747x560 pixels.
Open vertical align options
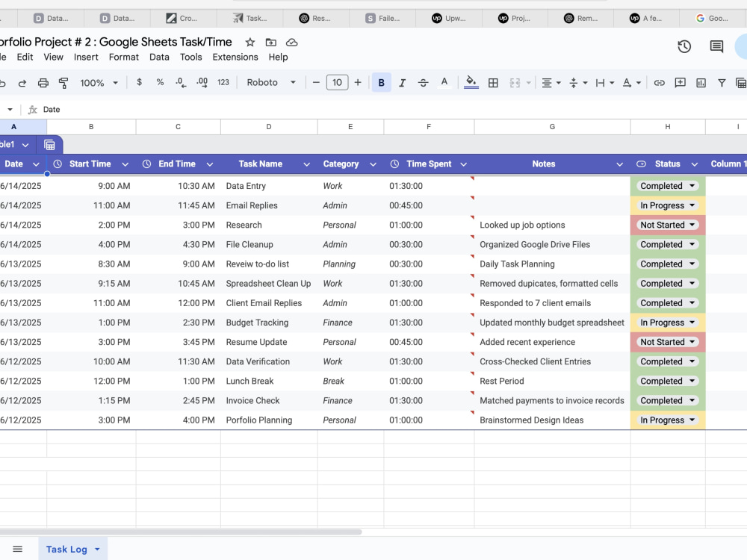(578, 83)
